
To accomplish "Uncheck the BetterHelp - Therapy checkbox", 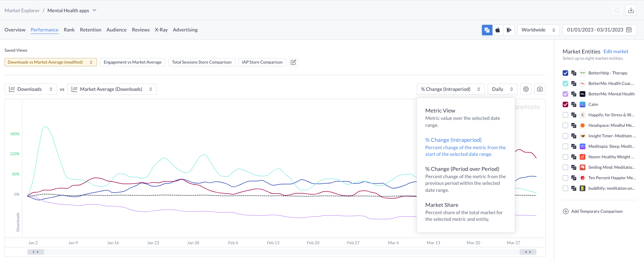I will 565,73.
